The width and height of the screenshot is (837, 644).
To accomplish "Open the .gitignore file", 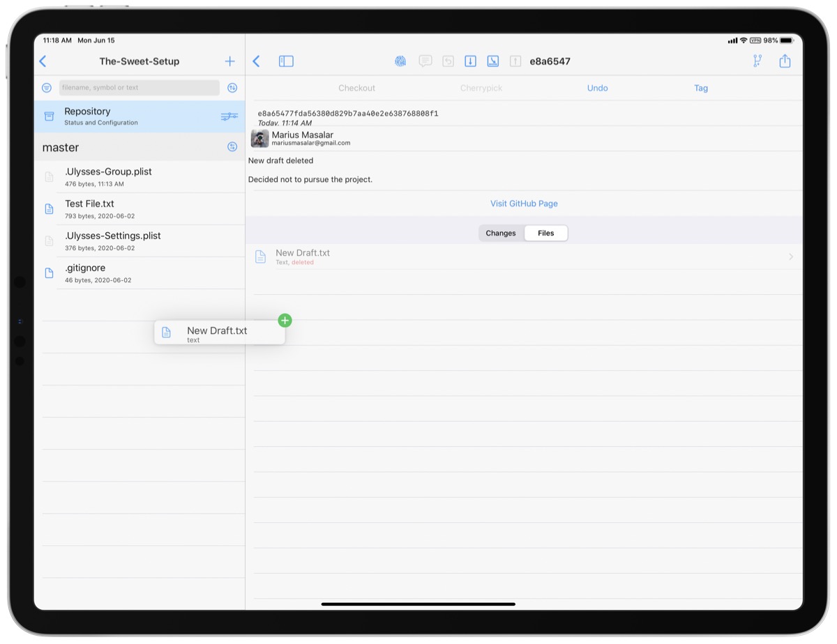I will coord(139,273).
